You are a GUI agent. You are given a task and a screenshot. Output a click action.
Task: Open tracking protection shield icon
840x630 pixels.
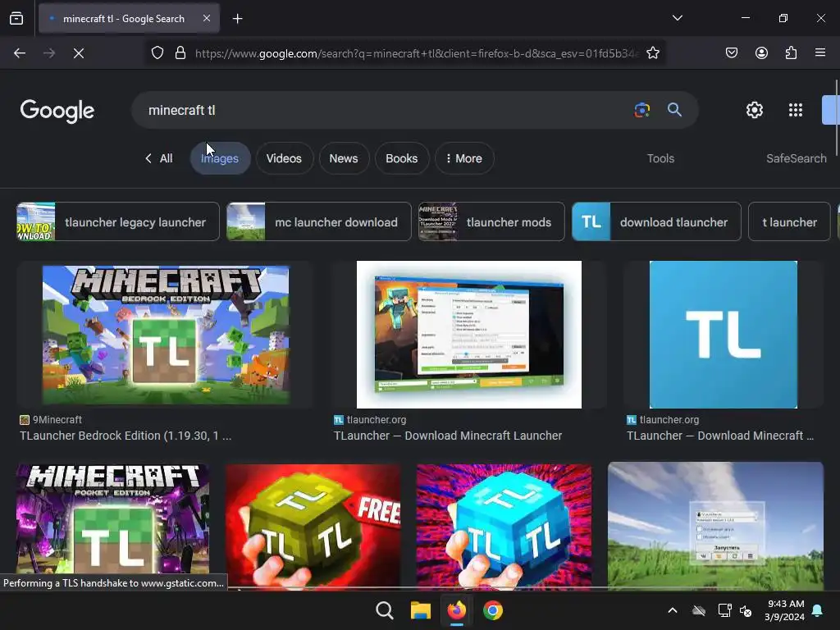click(157, 53)
